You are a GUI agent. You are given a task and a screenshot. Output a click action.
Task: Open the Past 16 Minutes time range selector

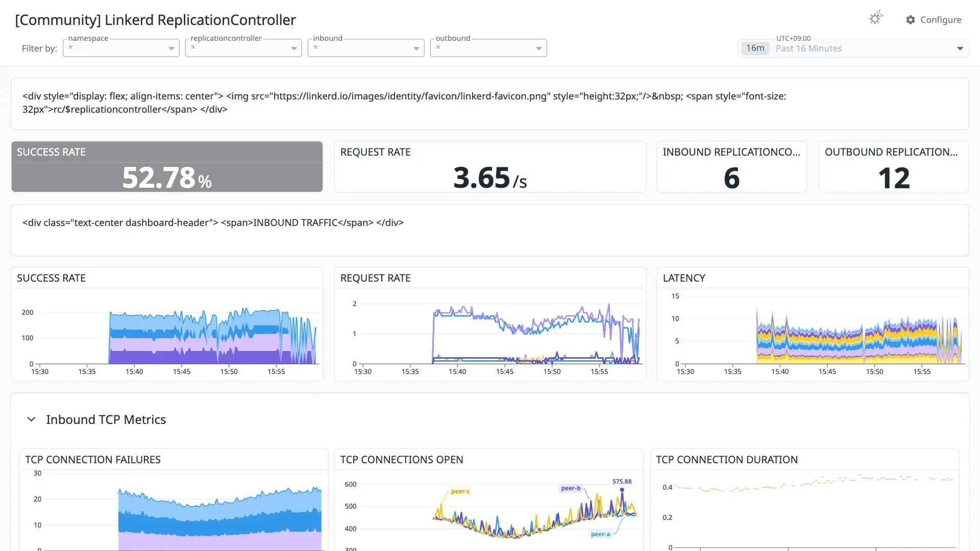pyautogui.click(x=853, y=48)
